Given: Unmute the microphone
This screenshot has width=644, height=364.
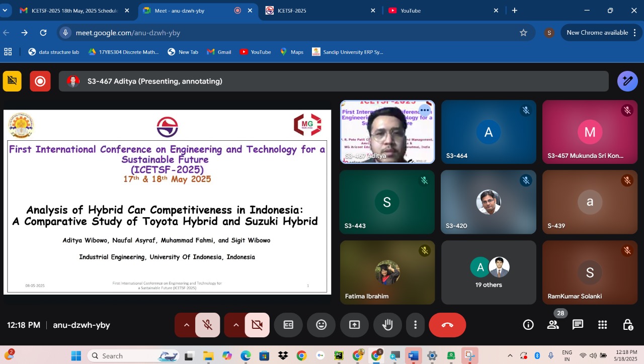Looking at the screenshot, I should 207,325.
